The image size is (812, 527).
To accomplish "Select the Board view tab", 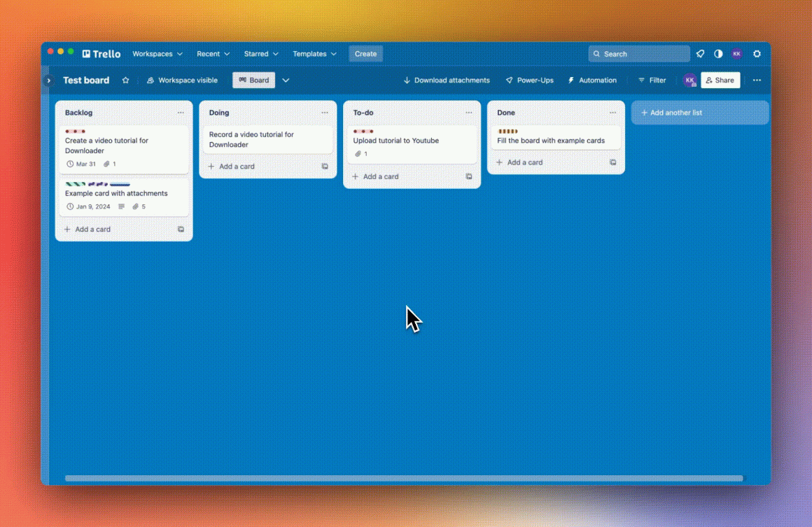I will (x=253, y=80).
